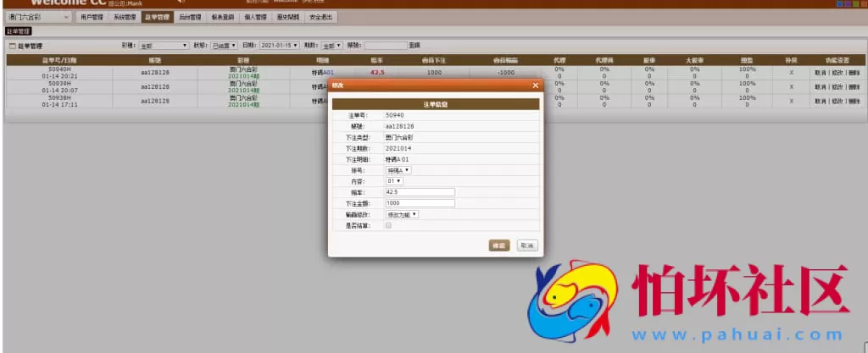Click 修改 link in row 50938H

point(837,101)
